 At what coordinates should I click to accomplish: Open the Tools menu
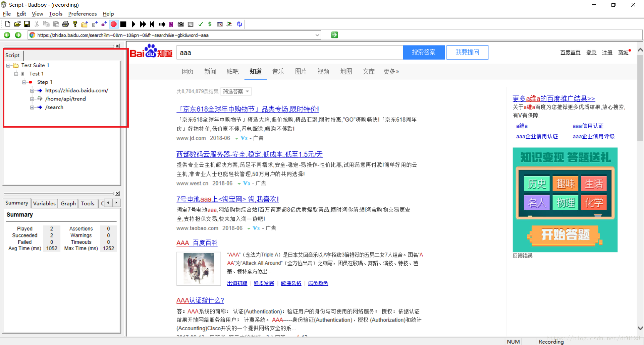(56, 14)
